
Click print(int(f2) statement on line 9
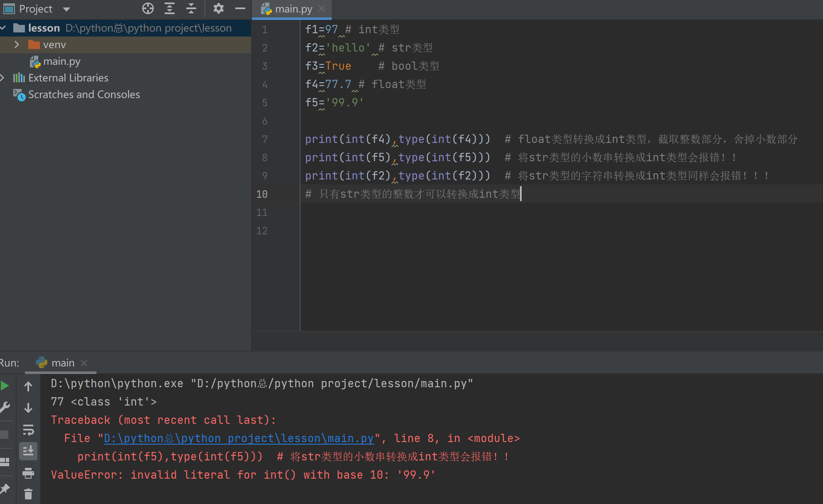tap(398, 176)
